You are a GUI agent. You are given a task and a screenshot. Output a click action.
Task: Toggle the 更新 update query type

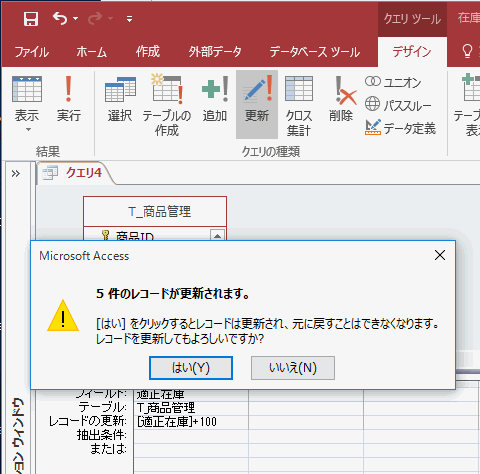257,104
